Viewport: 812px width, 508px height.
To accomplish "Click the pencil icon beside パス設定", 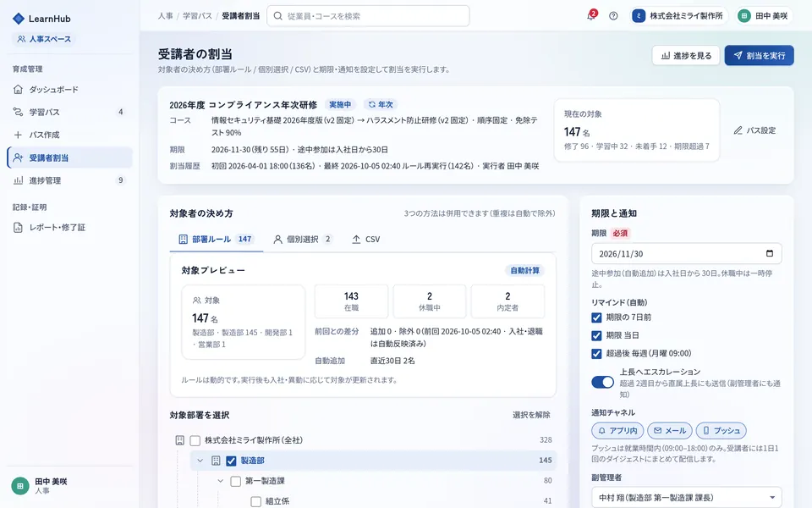I will click(738, 130).
